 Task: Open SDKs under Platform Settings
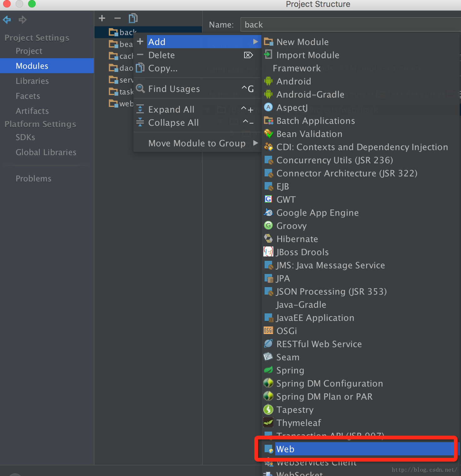click(25, 137)
